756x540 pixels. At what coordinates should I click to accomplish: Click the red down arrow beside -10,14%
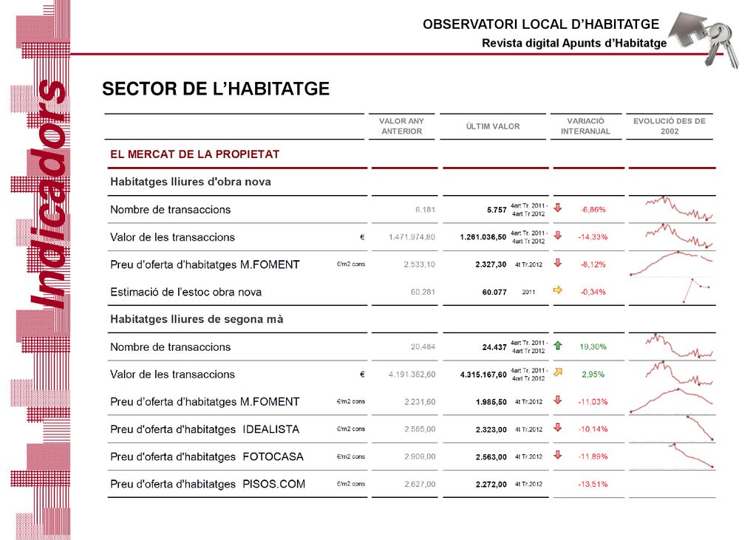[x=558, y=428]
